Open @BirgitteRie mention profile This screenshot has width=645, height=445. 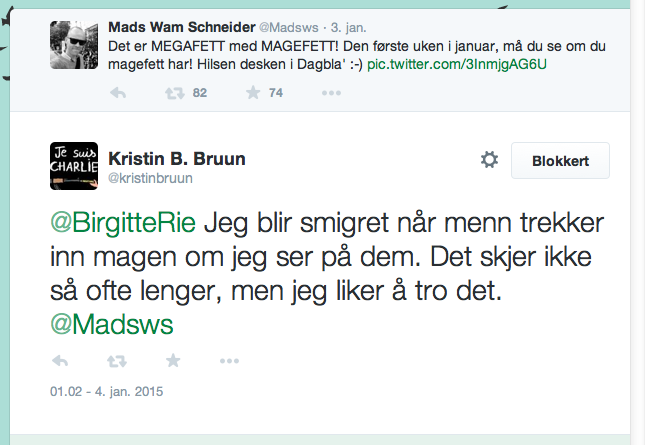click(x=123, y=223)
